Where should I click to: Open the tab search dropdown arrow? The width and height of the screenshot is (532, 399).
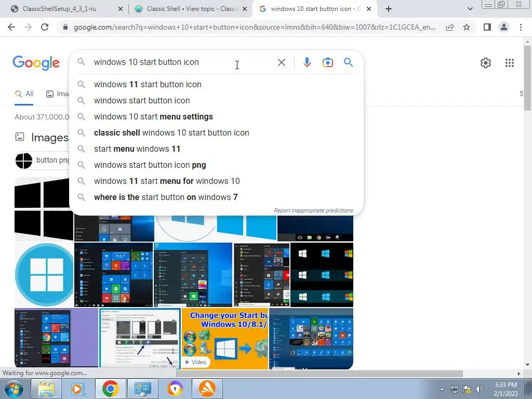point(470,9)
